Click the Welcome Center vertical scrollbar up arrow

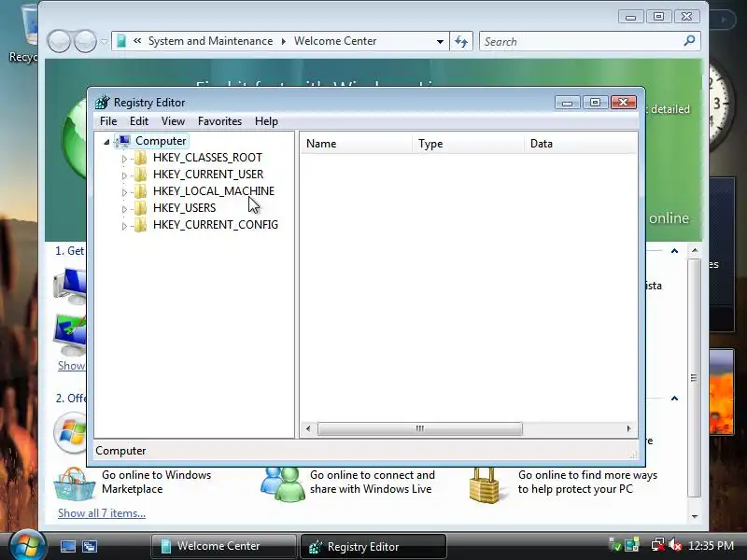coord(695,250)
